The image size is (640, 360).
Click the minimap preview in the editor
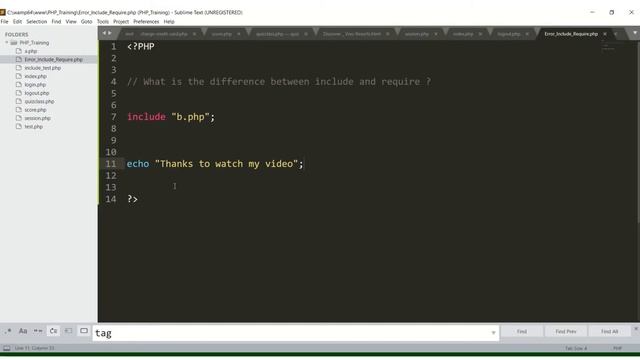[608, 47]
